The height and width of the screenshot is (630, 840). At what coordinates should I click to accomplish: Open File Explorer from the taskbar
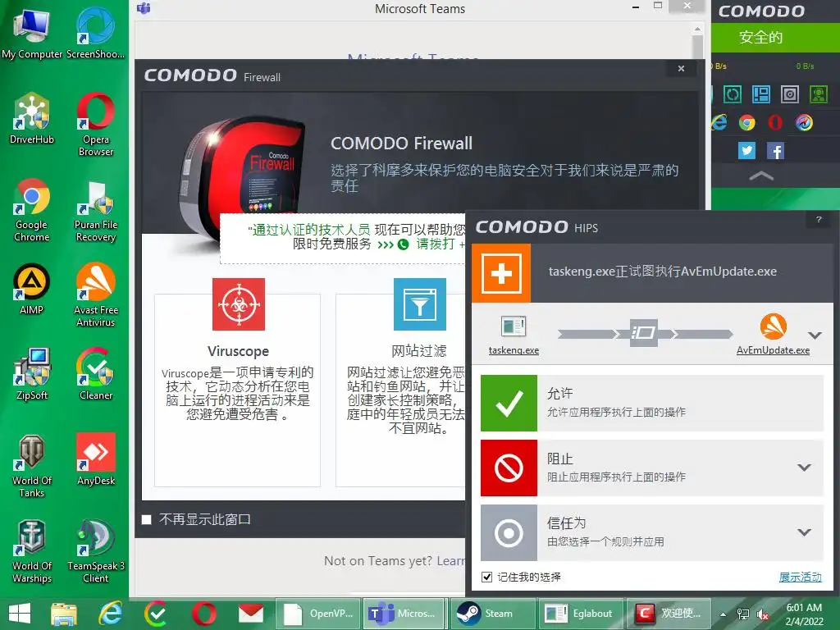point(64,614)
